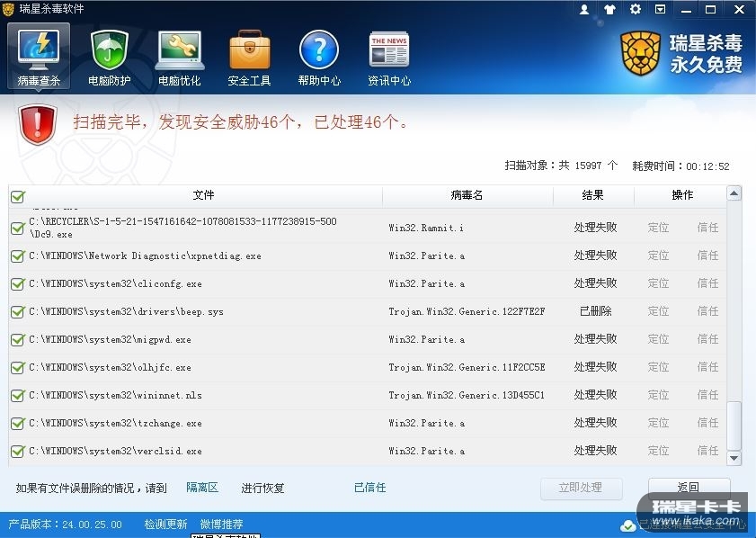Click 信任 for verclsid.exe row
Viewport: 756px width, 538px height.
707,451
